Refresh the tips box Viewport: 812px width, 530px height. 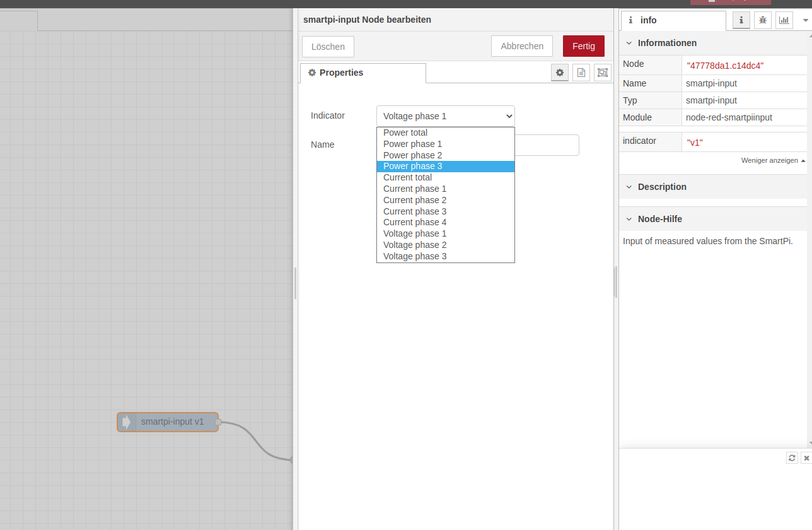(x=792, y=458)
